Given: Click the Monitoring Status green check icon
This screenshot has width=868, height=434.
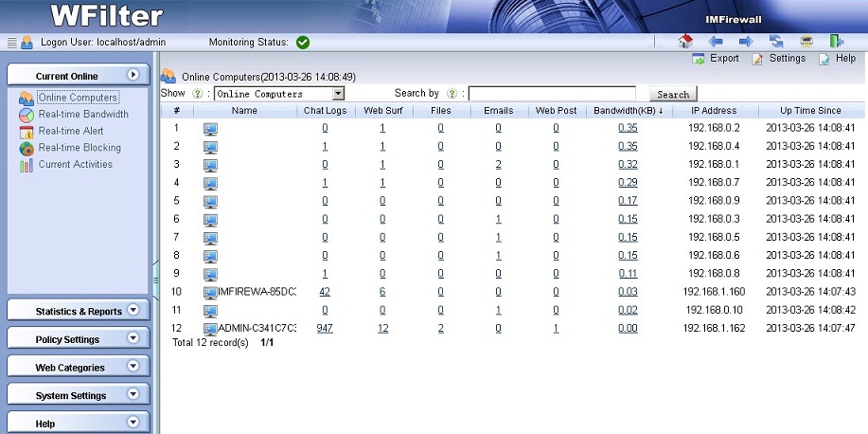Looking at the screenshot, I should [303, 42].
